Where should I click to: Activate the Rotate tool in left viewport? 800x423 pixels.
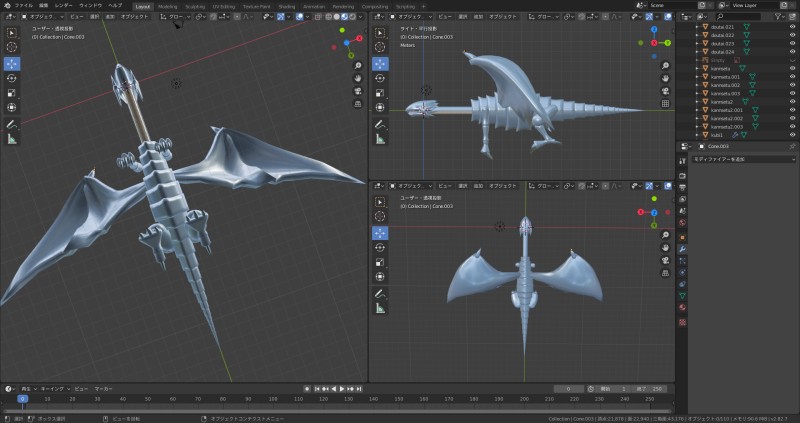[x=11, y=77]
